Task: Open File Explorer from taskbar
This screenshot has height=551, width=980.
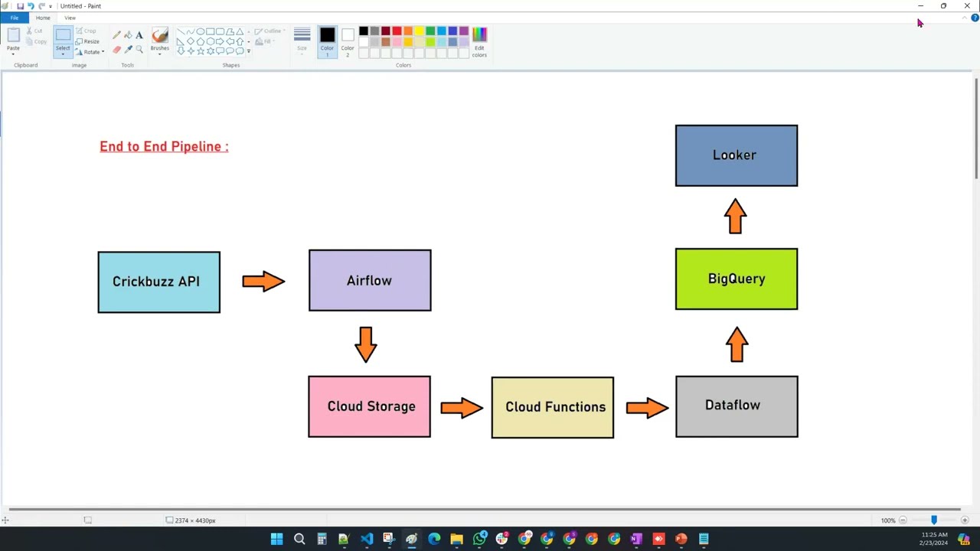Action: tap(456, 539)
